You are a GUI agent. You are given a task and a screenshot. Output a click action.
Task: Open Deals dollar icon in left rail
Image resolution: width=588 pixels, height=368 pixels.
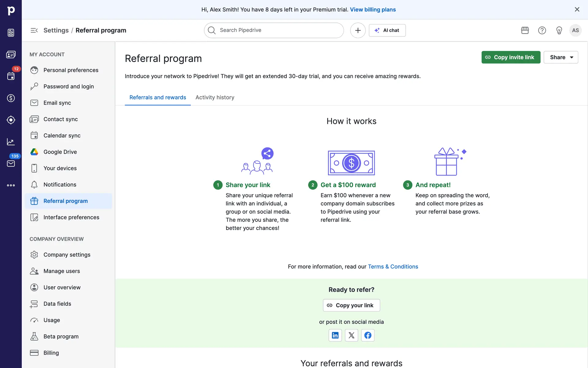tap(11, 98)
